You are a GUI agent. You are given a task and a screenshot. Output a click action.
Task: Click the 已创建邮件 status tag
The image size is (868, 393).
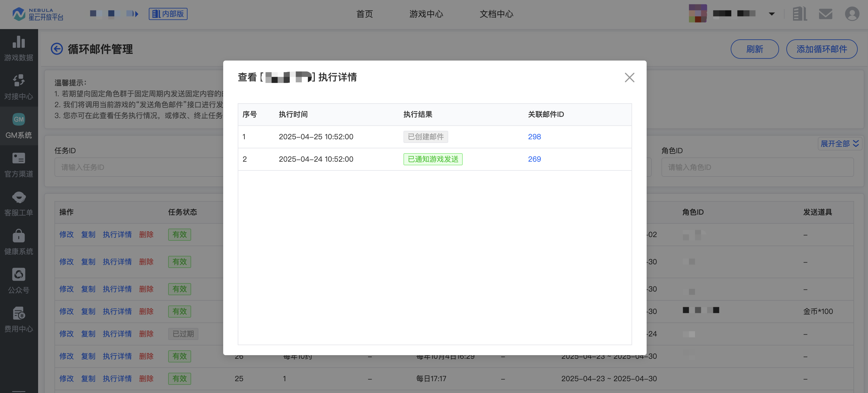click(425, 137)
